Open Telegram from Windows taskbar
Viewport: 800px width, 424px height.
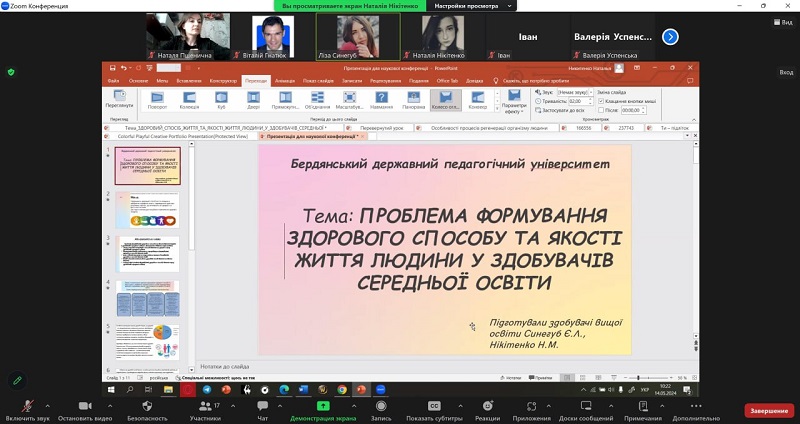(207, 390)
